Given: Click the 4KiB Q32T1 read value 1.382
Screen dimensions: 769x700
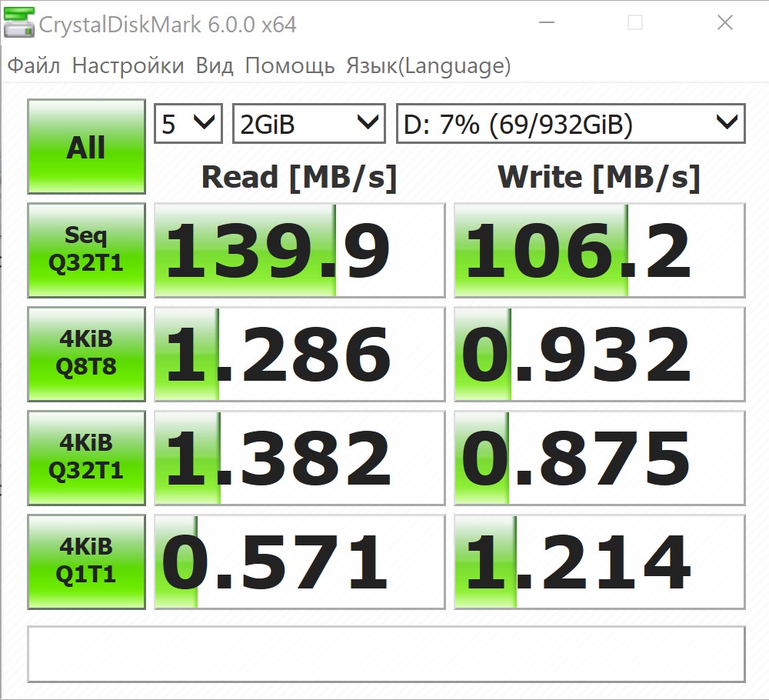Looking at the screenshot, I should (x=300, y=458).
